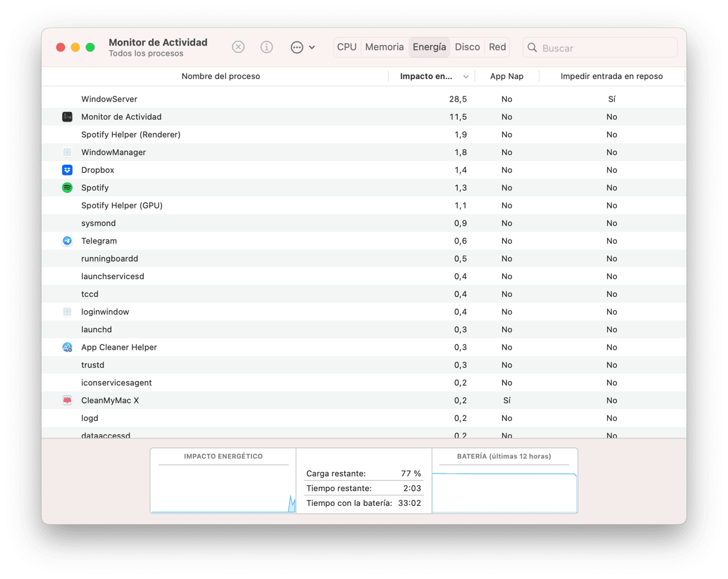The image size is (728, 579).
Task: Click the Tiempo restante 2:03 value
Action: pos(412,489)
